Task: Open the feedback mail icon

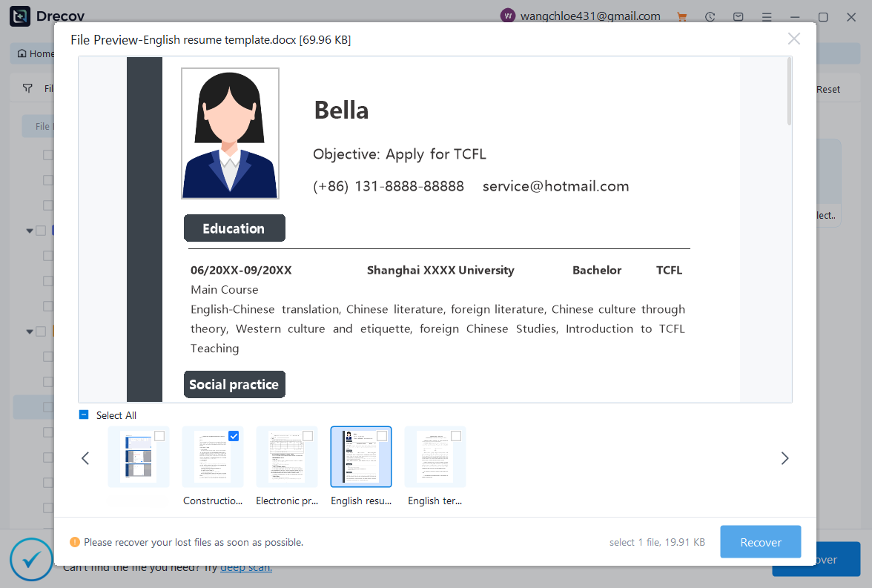Action: click(x=739, y=16)
